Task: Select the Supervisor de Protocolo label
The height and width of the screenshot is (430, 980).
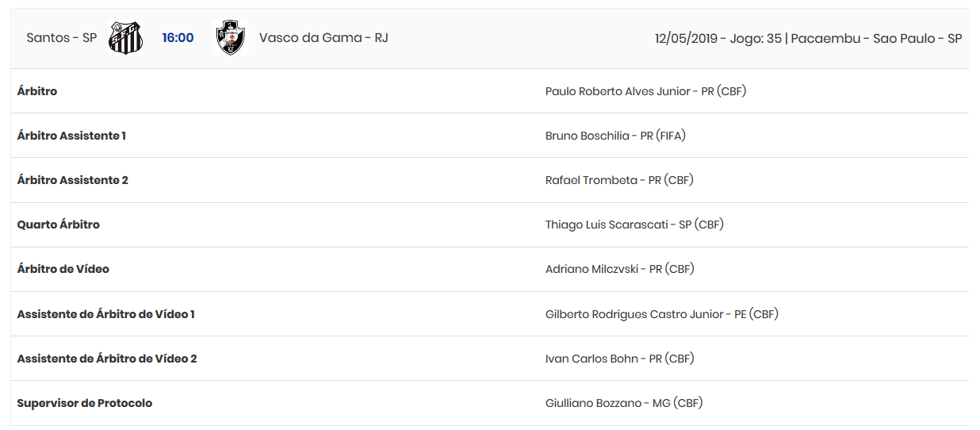Action: point(85,403)
